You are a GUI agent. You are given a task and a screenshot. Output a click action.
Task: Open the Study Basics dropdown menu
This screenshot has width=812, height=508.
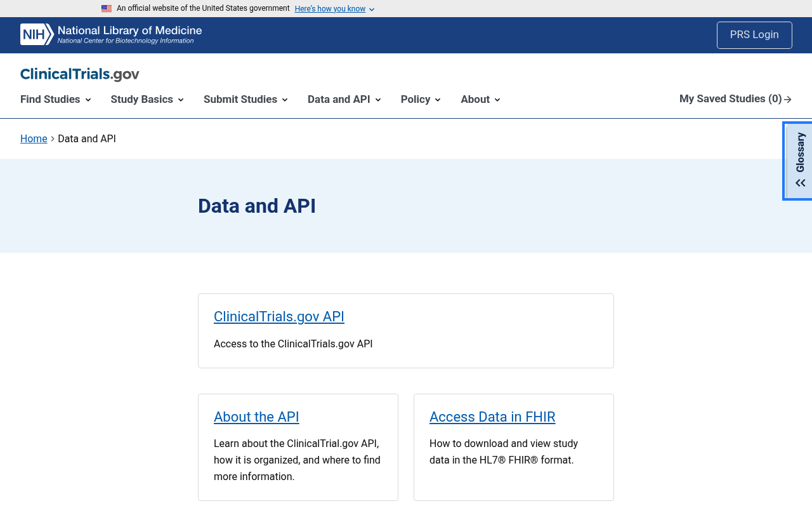(x=147, y=100)
